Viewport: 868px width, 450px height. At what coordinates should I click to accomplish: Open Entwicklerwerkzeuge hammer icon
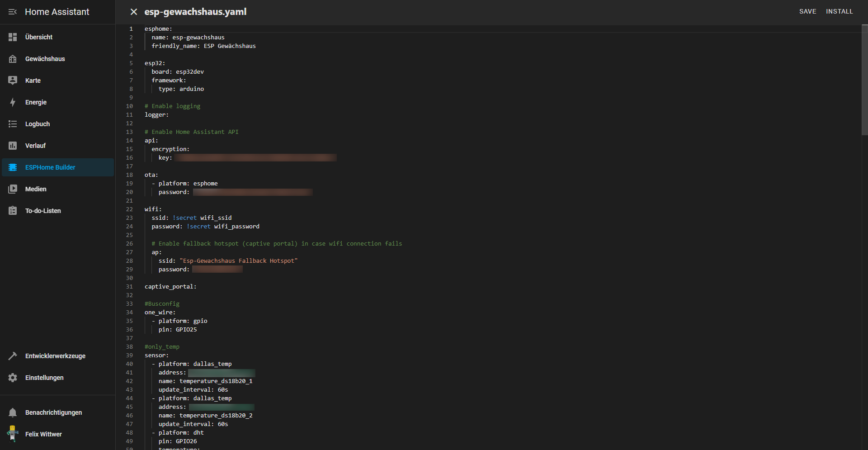13,356
